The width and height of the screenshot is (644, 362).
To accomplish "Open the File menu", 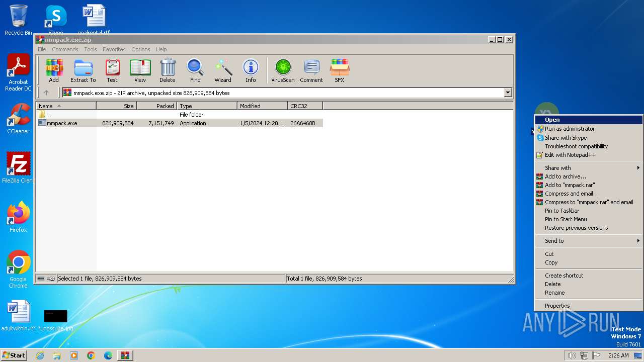I will [x=42, y=49].
